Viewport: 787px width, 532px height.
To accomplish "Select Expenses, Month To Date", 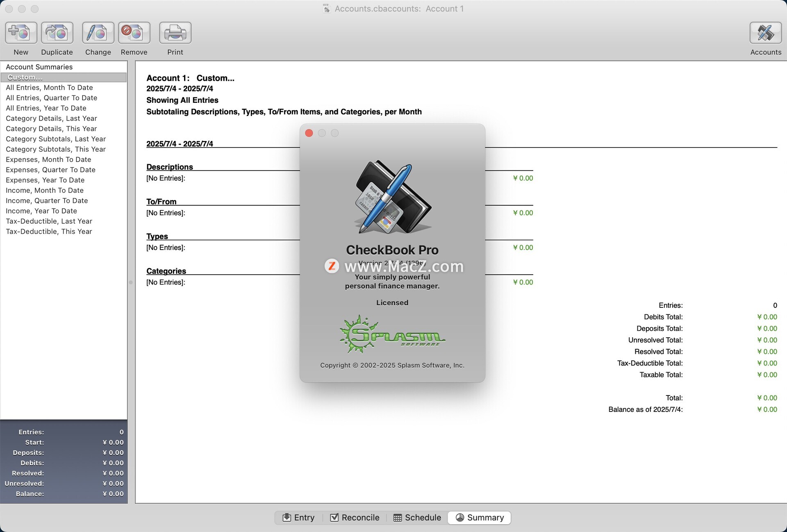I will click(x=64, y=159).
